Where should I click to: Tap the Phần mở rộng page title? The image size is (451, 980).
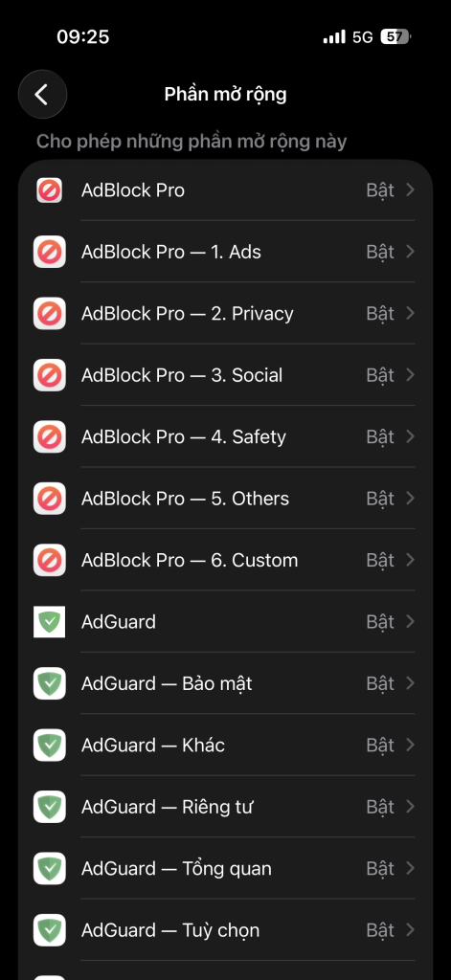click(225, 95)
